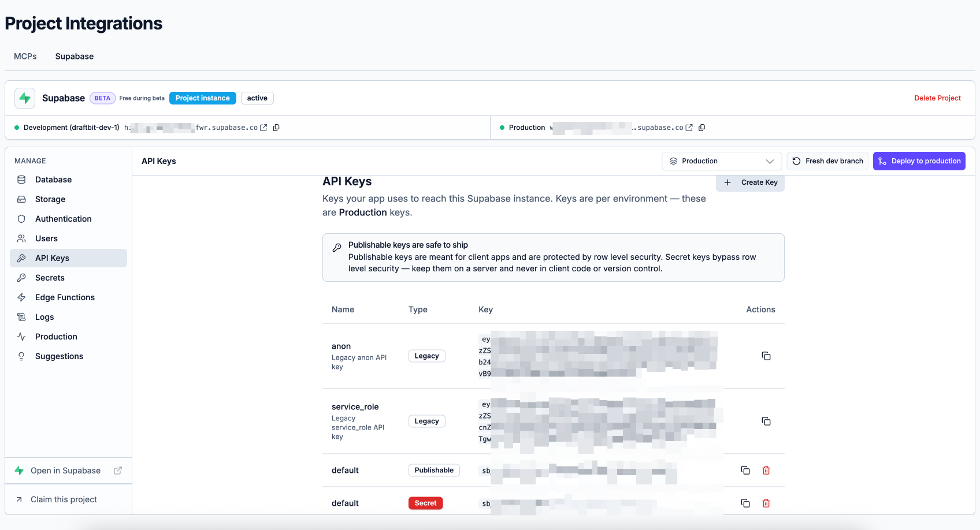Click the external link icon beside Open in Supabase

[x=118, y=471]
